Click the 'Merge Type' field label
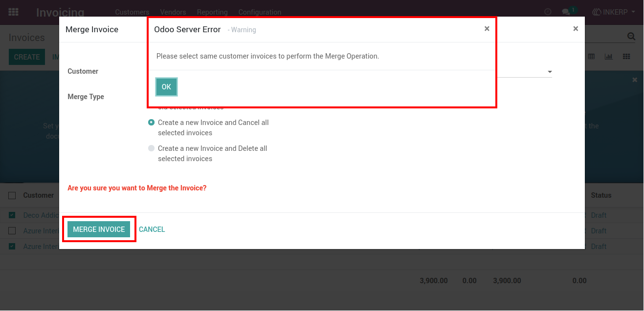 pyautogui.click(x=86, y=97)
